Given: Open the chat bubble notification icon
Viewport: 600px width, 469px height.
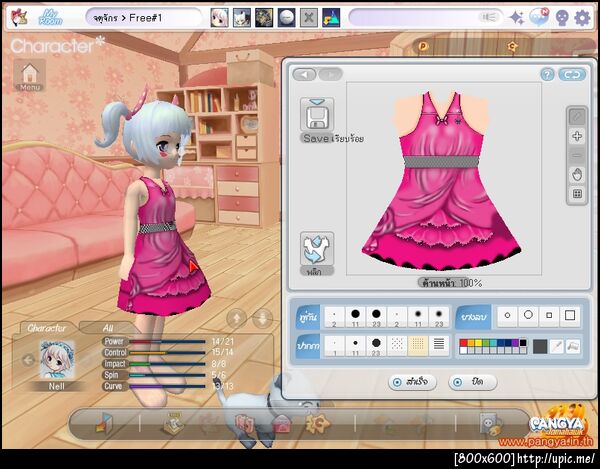Looking at the screenshot, I should (x=539, y=18).
